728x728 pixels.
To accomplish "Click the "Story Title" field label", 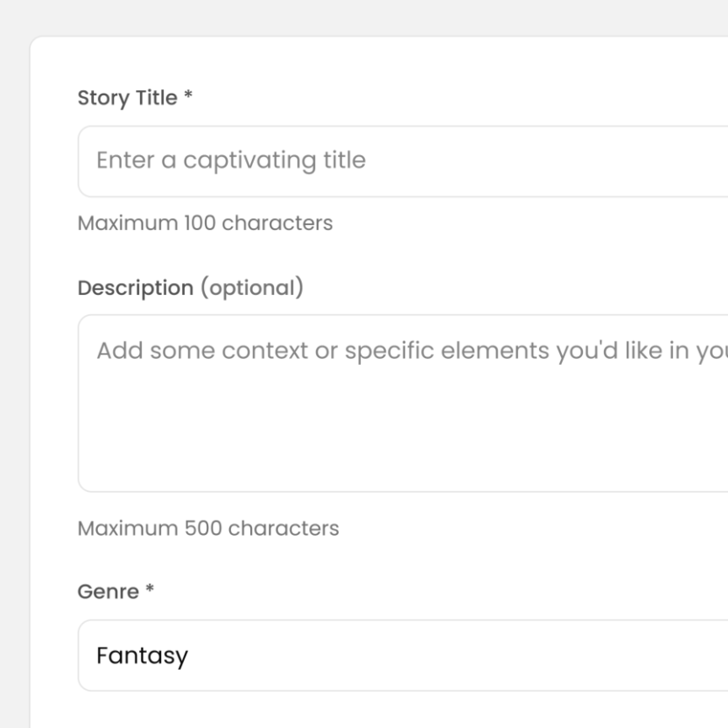I will point(127,98).
